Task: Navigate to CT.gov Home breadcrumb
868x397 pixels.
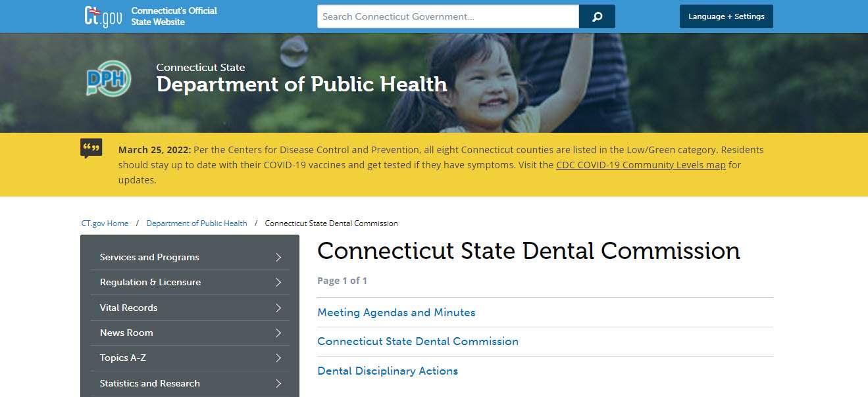Action: [105, 223]
